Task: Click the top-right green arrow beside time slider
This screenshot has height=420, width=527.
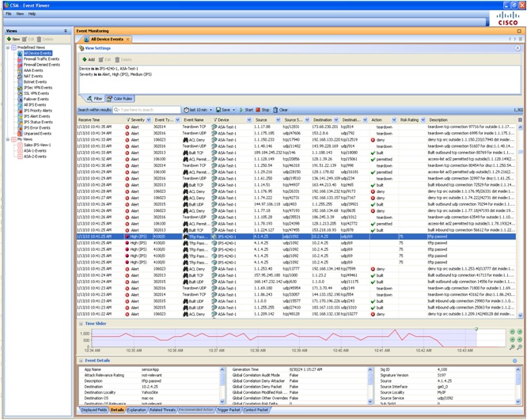Action: click(520, 331)
